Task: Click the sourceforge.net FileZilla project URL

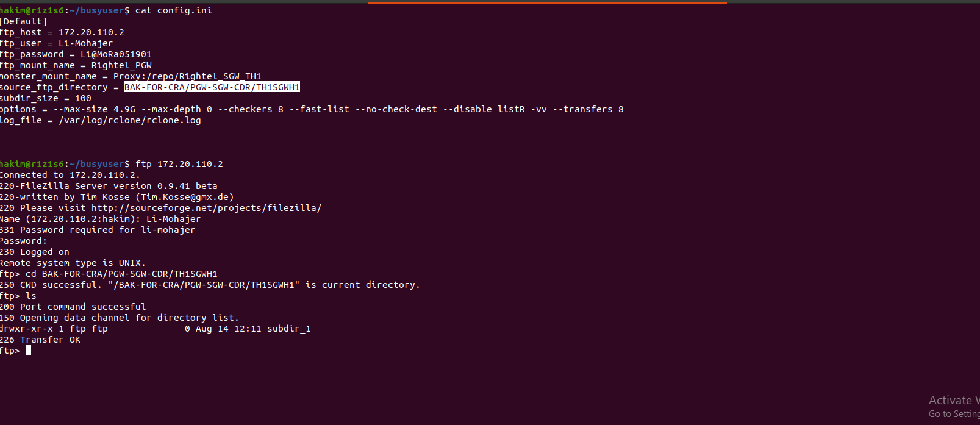Action: point(206,208)
